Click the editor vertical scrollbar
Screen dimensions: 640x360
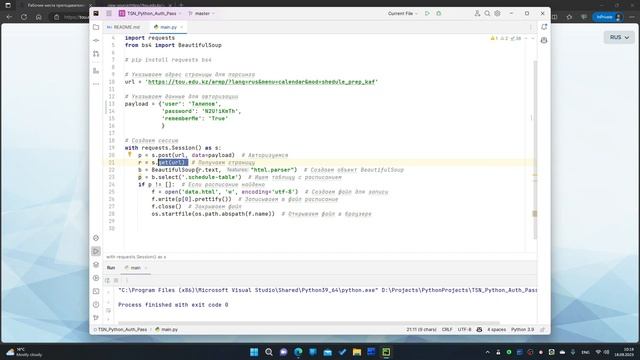[x=535, y=149]
